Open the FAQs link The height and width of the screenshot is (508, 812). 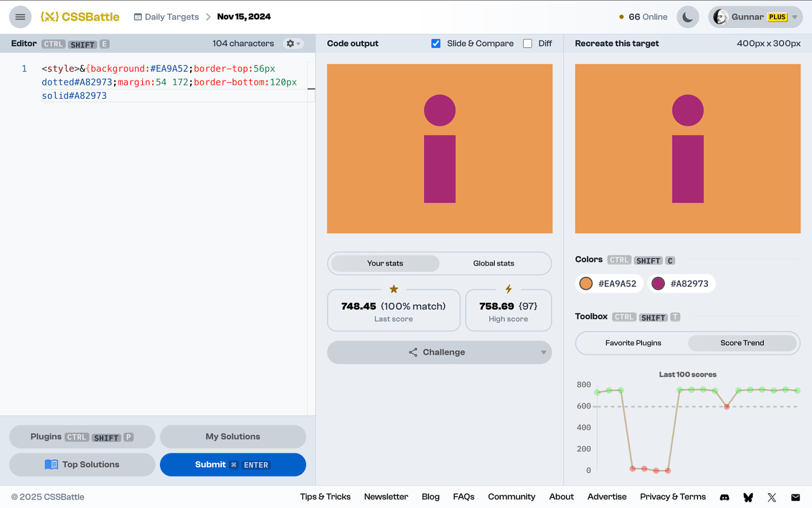464,497
